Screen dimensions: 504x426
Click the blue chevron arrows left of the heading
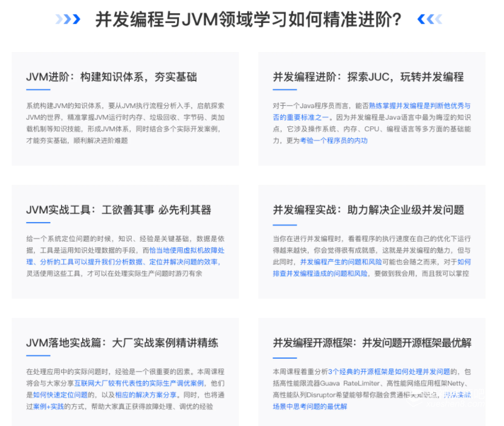pyautogui.click(x=68, y=20)
